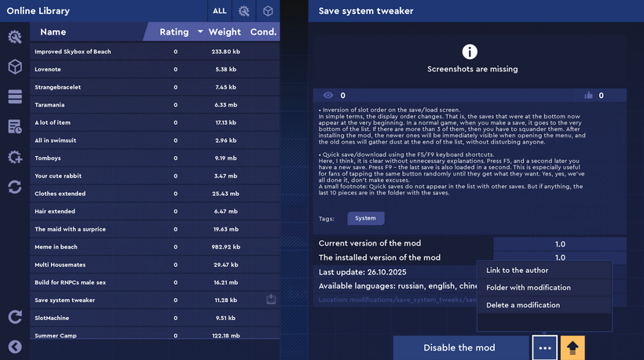Click the thumbs-up like icon
The height and width of the screenshot is (360, 644).
pyautogui.click(x=588, y=96)
